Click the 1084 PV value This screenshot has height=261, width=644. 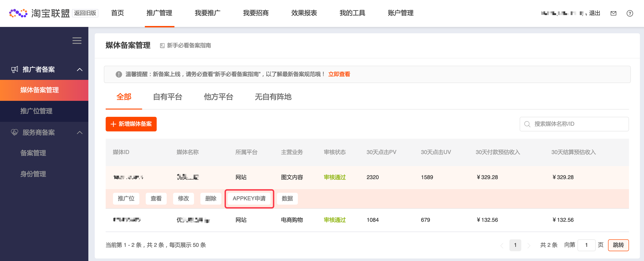point(373,220)
